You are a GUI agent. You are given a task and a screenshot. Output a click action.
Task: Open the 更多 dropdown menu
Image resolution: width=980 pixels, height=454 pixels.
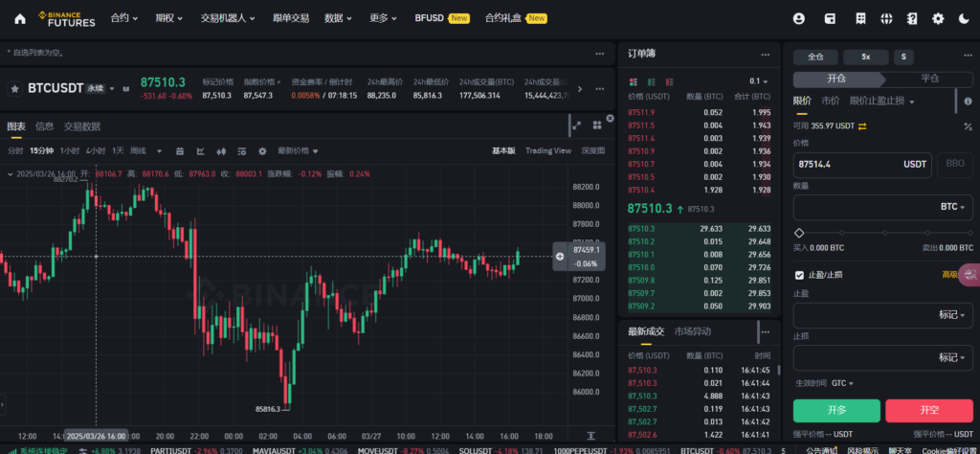point(383,18)
